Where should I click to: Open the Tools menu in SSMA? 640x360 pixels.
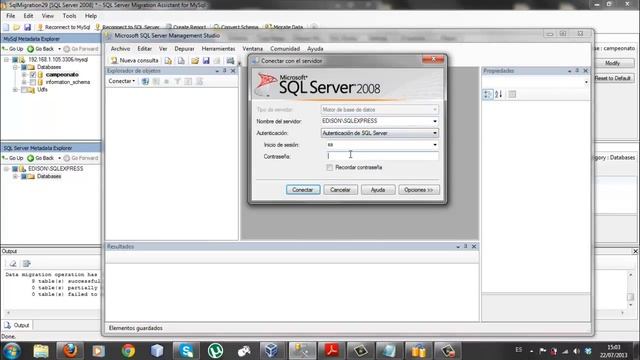[69, 16]
